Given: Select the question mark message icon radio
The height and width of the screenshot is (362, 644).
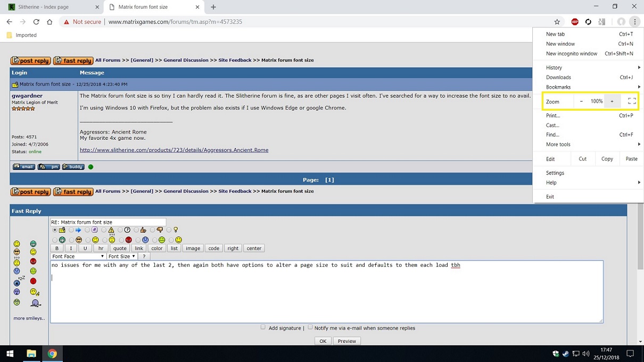Looking at the screenshot, I should 120,230.
